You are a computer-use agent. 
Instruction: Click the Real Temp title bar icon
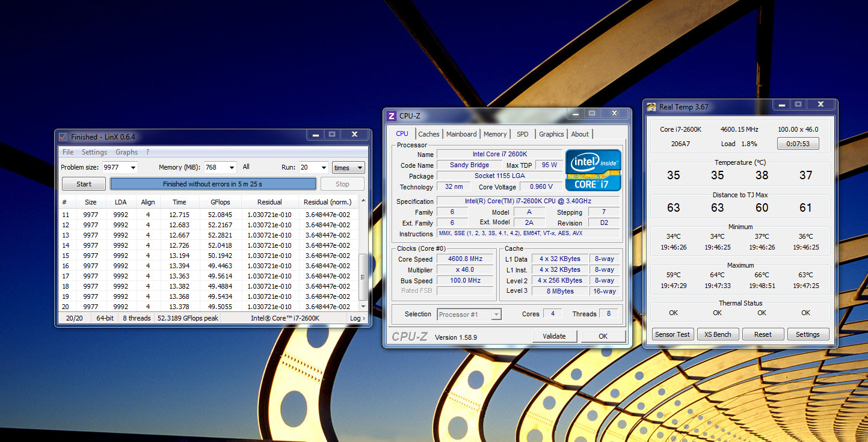coord(651,107)
